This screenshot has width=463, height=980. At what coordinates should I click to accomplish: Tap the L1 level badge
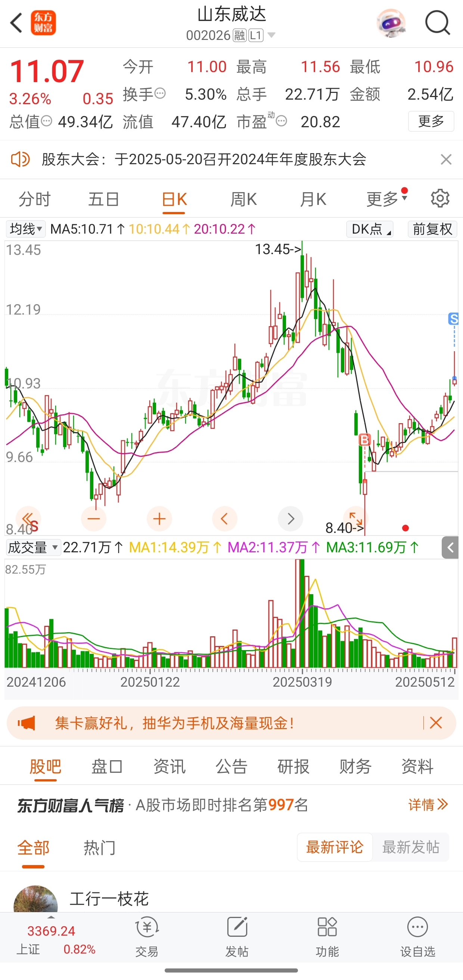tap(256, 35)
